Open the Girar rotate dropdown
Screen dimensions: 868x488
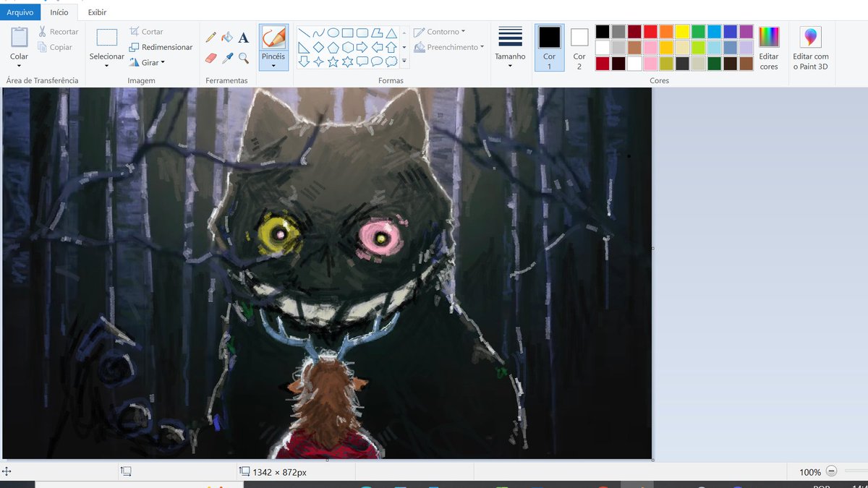tap(147, 63)
